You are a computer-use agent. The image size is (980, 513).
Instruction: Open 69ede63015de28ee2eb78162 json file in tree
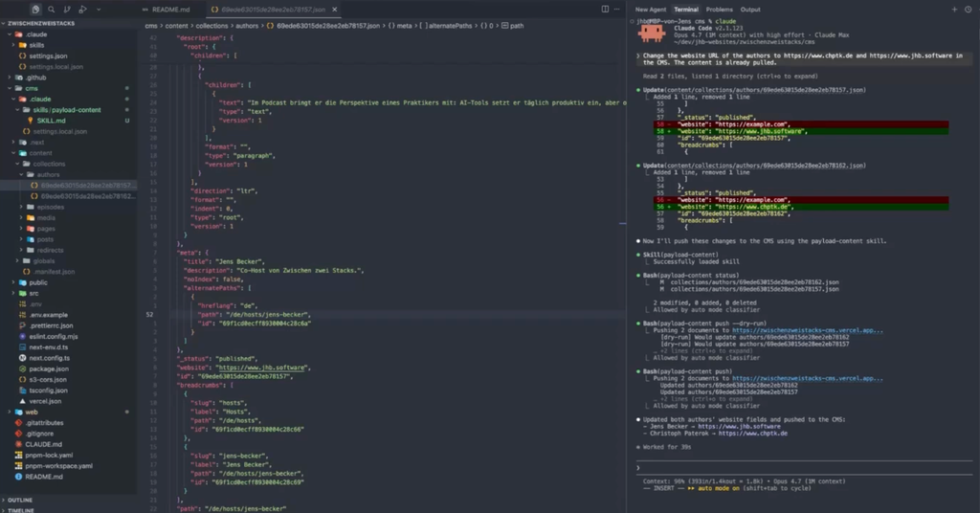pos(87,196)
